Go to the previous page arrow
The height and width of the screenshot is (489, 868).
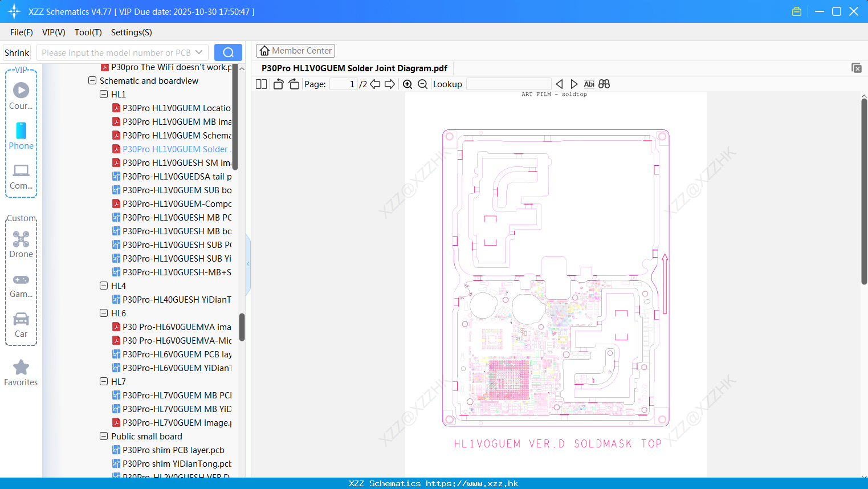pos(375,84)
